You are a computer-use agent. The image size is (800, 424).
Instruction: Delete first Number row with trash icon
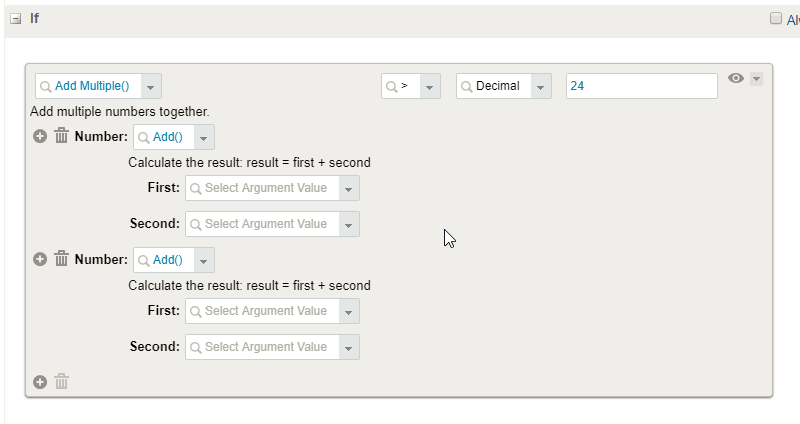click(61, 136)
